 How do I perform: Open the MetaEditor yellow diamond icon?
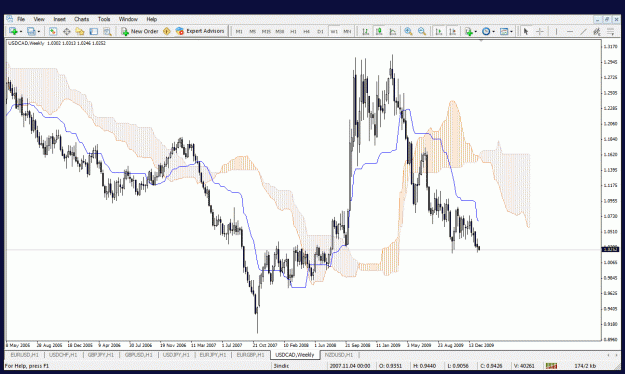pos(167,31)
